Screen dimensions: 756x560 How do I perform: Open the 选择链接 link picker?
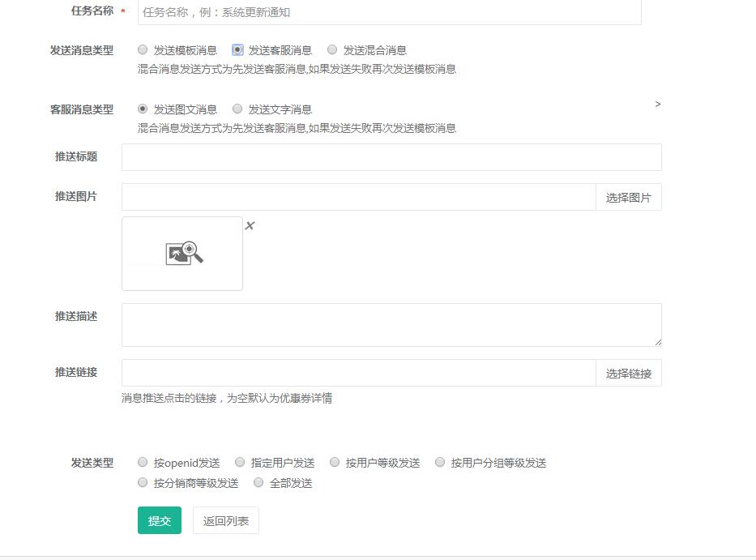(x=628, y=374)
